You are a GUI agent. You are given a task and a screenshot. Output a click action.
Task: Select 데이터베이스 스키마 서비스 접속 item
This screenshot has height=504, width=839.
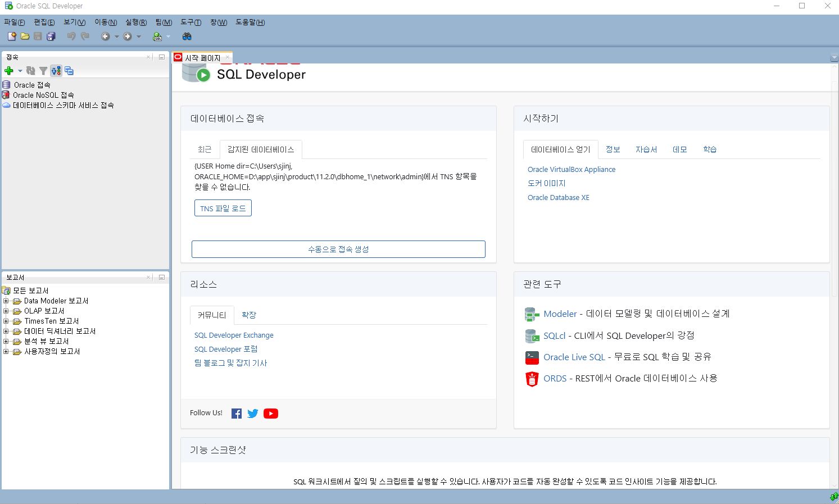tap(63, 105)
